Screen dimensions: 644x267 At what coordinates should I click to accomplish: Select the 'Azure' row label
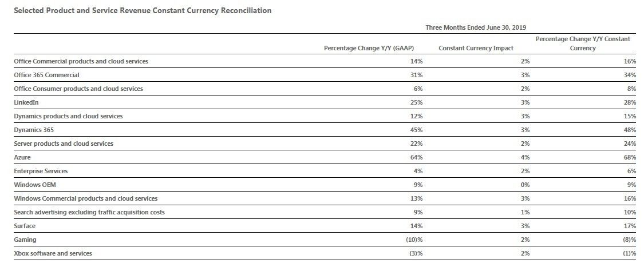(x=22, y=157)
